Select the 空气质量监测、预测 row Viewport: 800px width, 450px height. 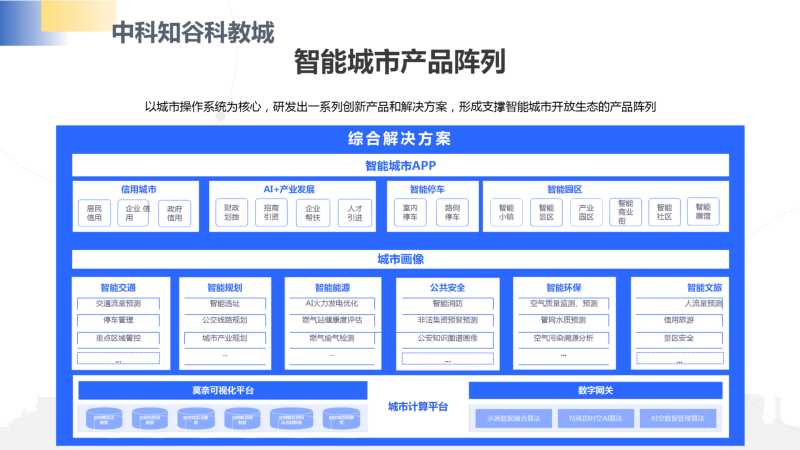tap(564, 304)
